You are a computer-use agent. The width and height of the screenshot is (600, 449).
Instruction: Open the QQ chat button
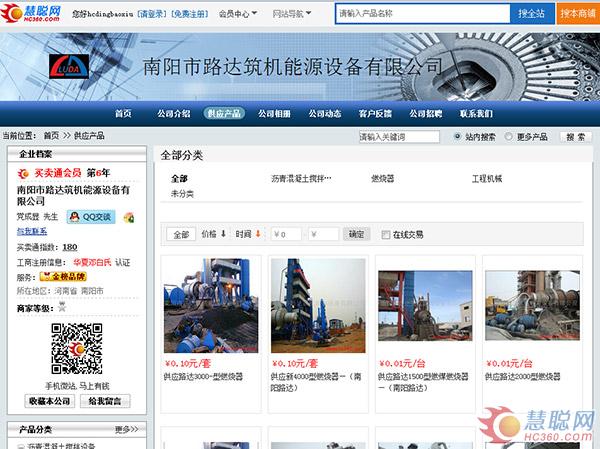[91, 217]
